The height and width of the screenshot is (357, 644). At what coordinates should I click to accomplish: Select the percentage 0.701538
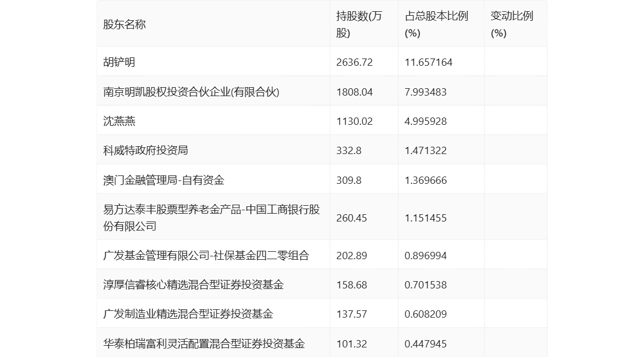click(x=426, y=284)
